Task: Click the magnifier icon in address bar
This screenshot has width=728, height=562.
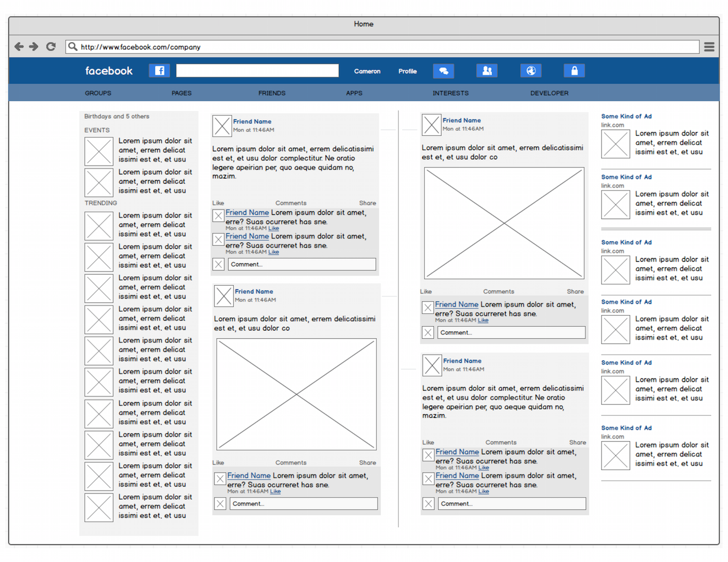Action: [x=73, y=47]
